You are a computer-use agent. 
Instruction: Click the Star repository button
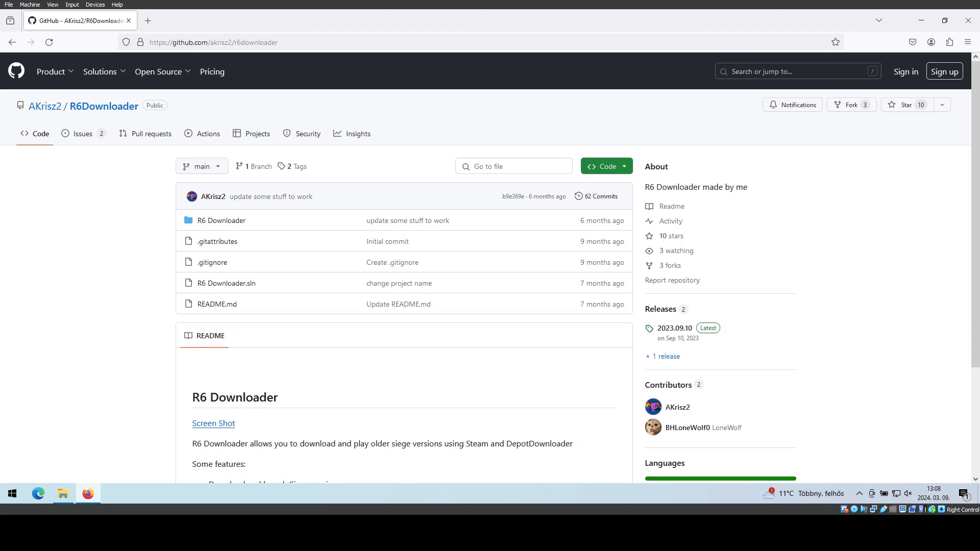point(908,105)
